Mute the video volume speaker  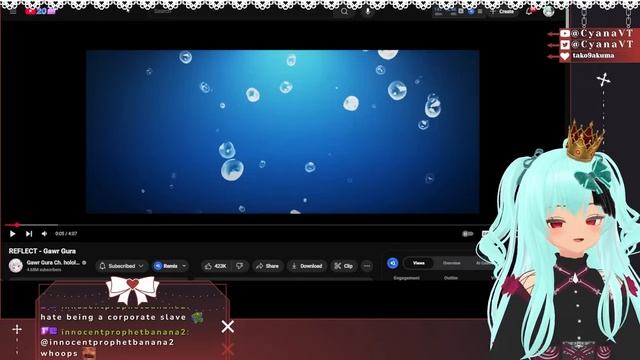[44, 234]
